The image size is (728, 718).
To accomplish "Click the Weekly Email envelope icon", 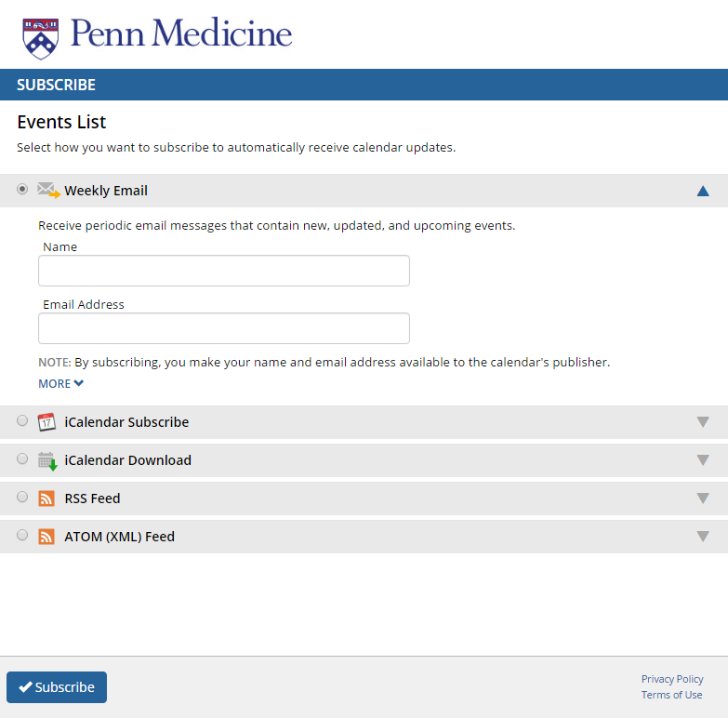I will 48,191.
